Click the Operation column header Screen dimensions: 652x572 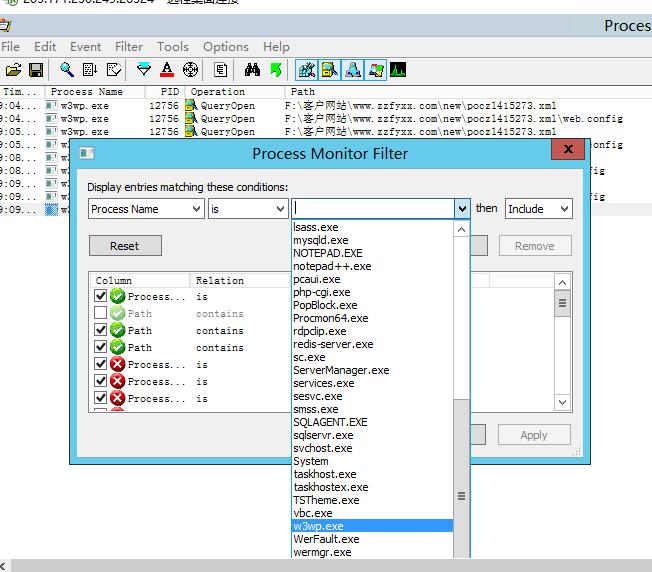[235, 91]
